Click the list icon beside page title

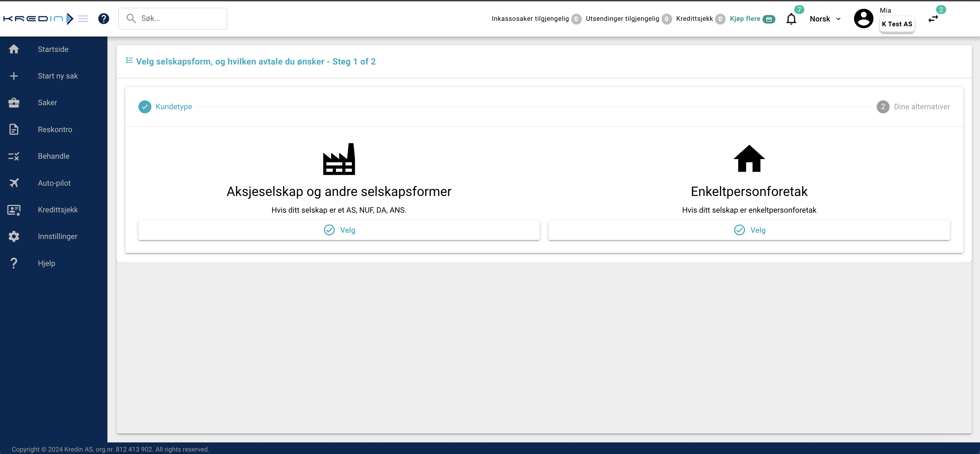pos(129,60)
